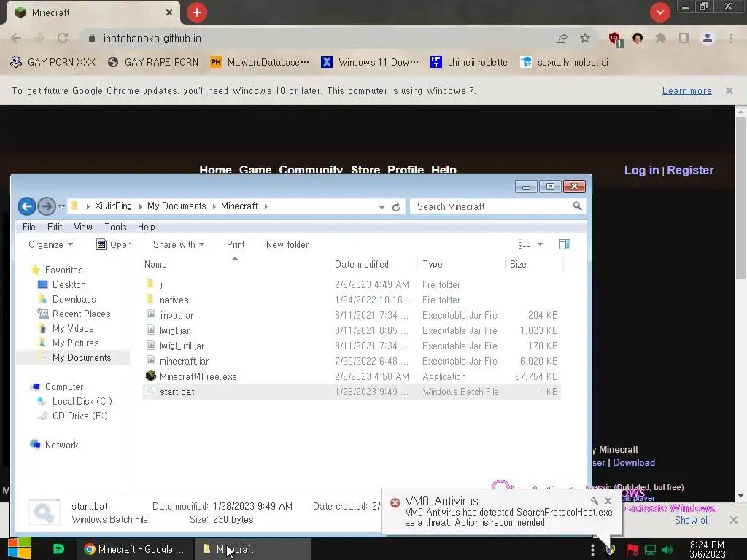Open Chrome side panel icon

[684, 39]
